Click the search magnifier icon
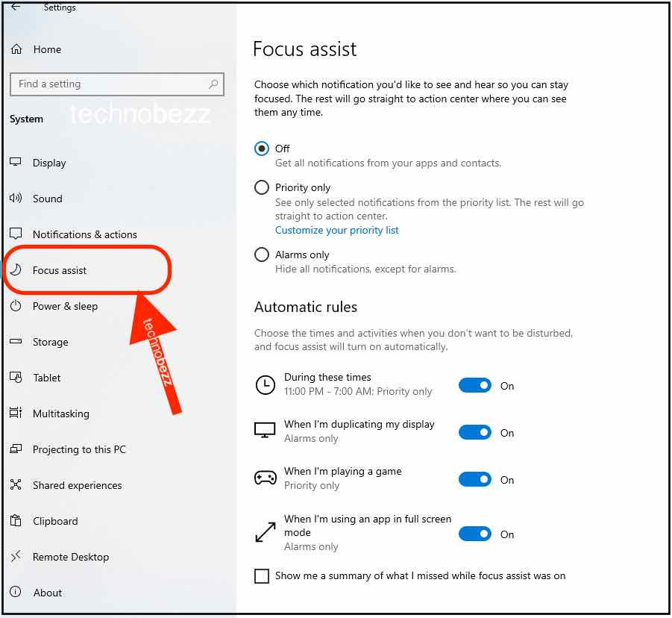The height and width of the screenshot is (618, 672). 213,84
